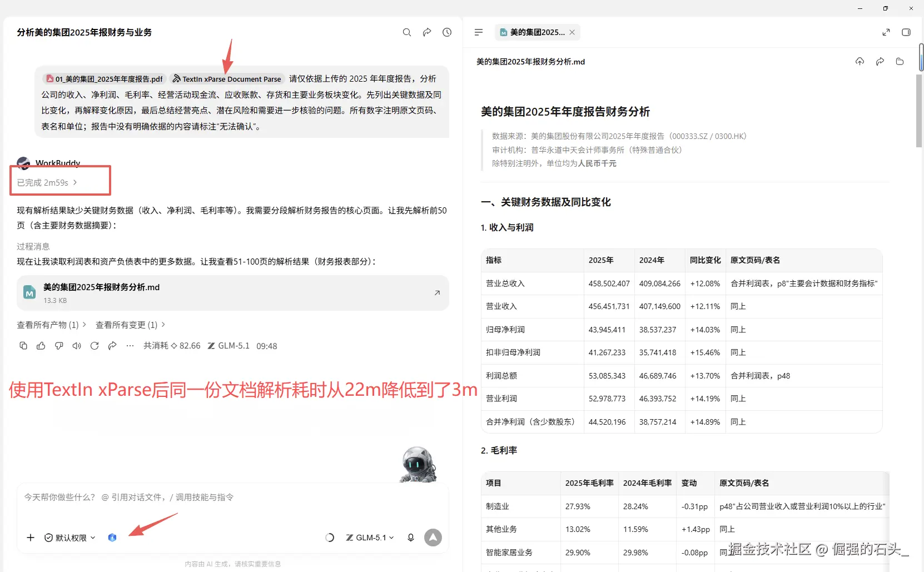924x572 pixels.
Task: Expand the 已完成 2m59s process details
Action: tap(47, 182)
